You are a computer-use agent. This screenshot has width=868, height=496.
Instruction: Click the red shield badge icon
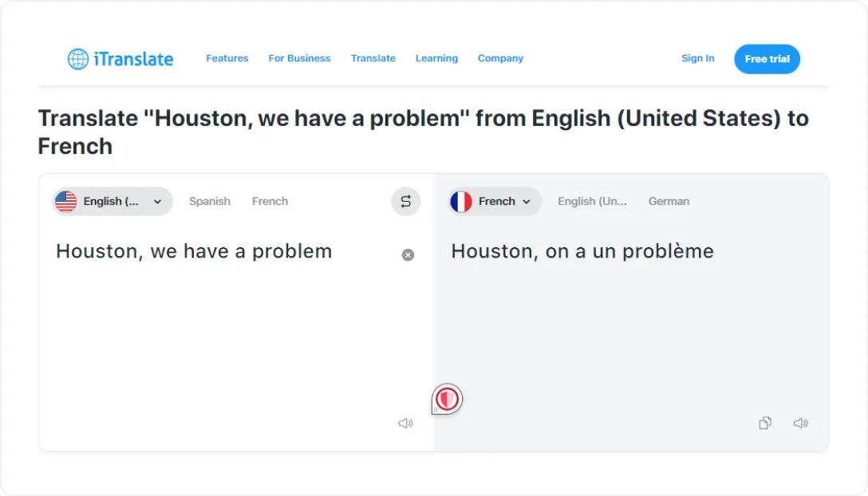pyautogui.click(x=448, y=398)
